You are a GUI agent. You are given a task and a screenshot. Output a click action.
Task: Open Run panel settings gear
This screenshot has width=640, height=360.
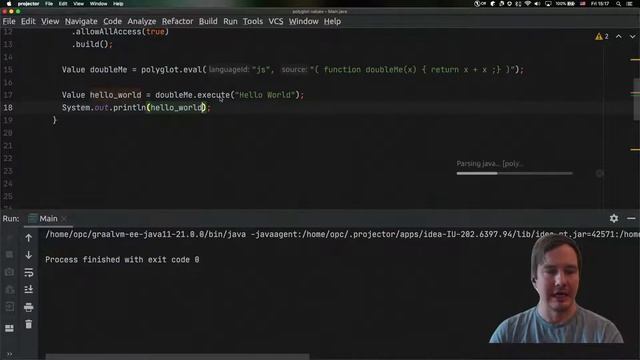pyautogui.click(x=614, y=218)
